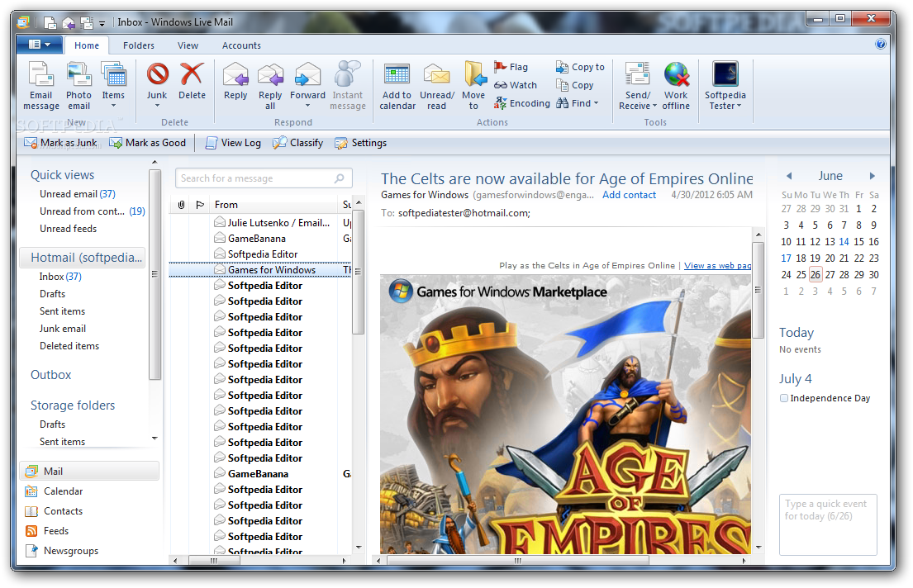Image resolution: width=913 pixels, height=588 pixels.
Task: Click the Classify button
Action: click(298, 143)
